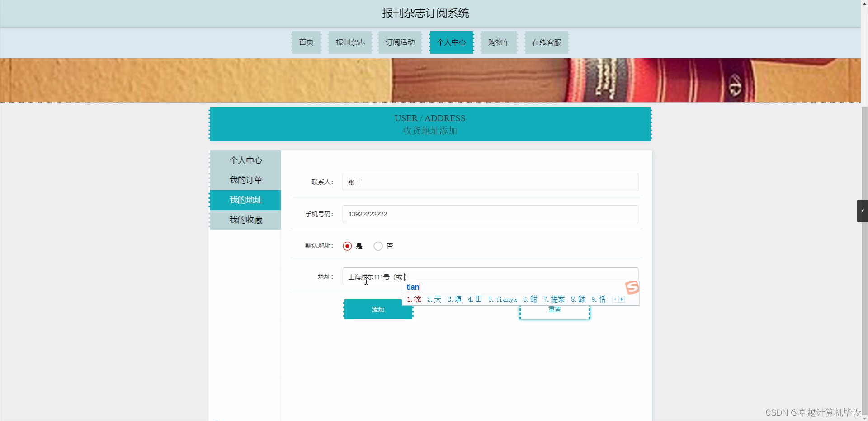Open the 在线客服 tab
Image resolution: width=868 pixels, height=421 pixels.
(x=546, y=42)
